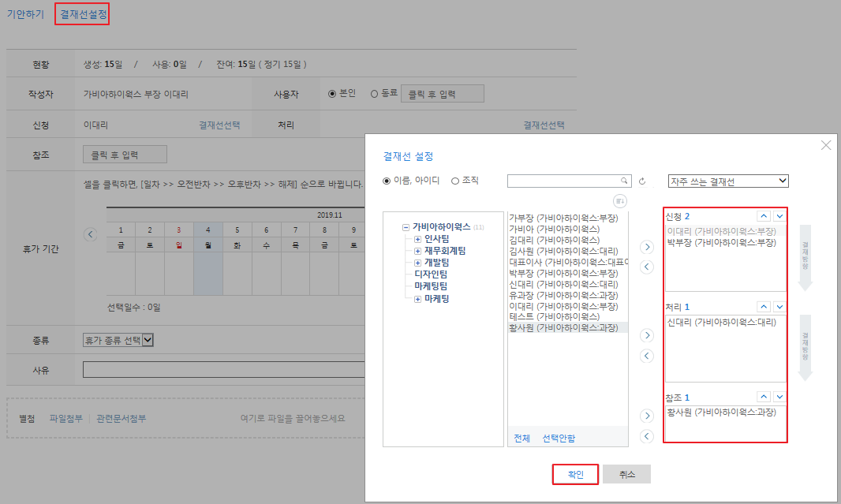Select the 조직 search radio button
The height and width of the screenshot is (504, 841).
click(x=455, y=181)
